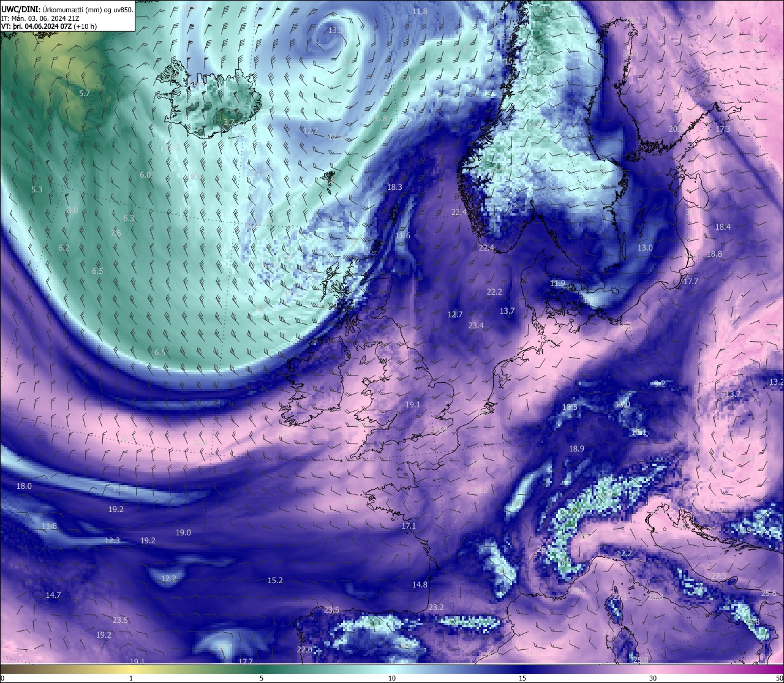Click the '30' tick on the color scale
784x683 pixels.
653,678
